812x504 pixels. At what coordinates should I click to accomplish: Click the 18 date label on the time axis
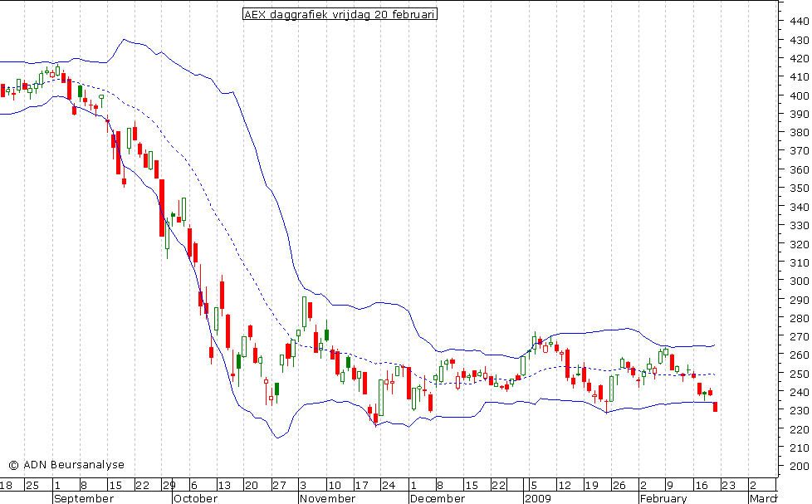click(6, 486)
